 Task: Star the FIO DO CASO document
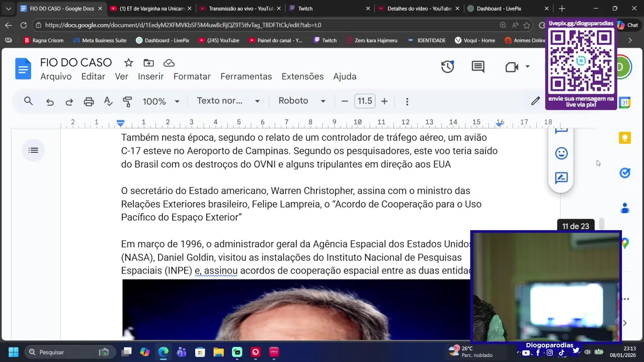pos(129,63)
